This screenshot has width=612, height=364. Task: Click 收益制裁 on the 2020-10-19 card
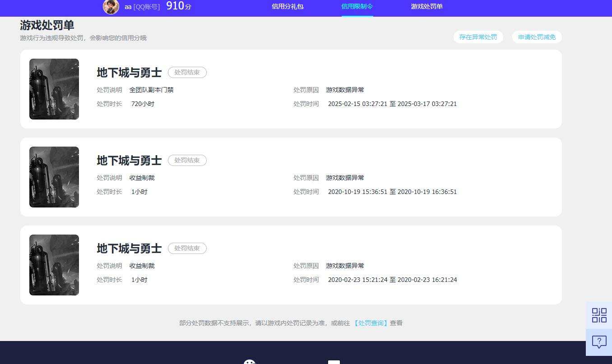142,178
